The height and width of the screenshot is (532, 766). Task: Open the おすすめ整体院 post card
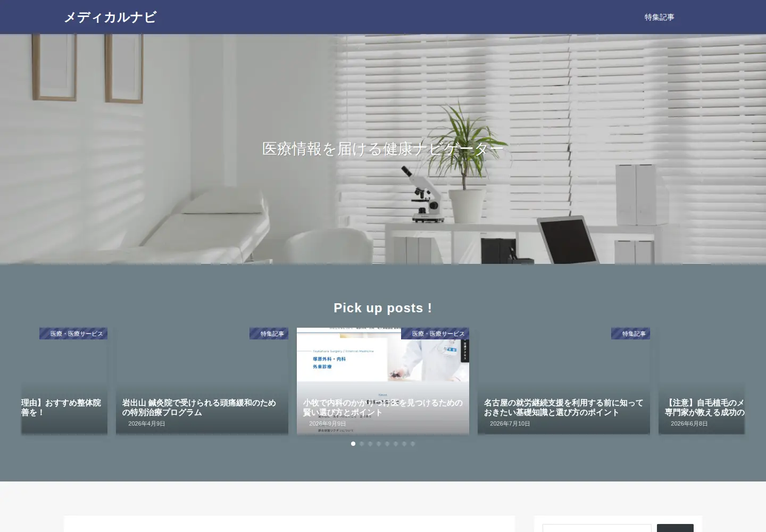[x=64, y=381]
